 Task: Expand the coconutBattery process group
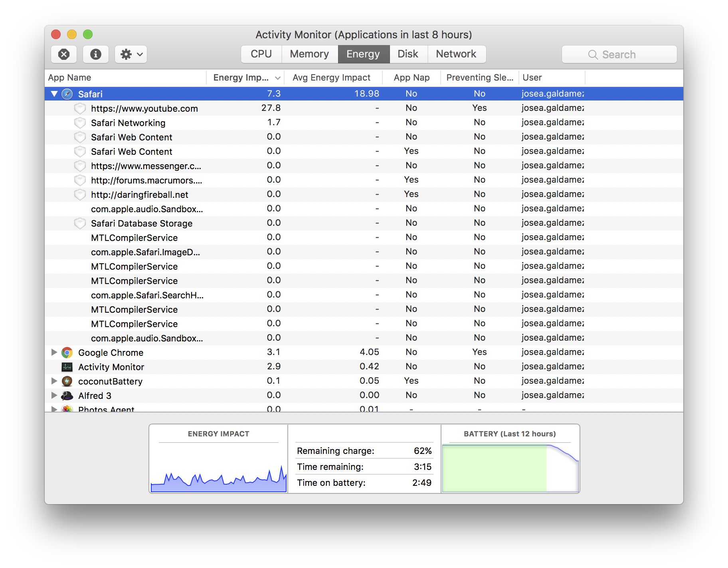click(54, 381)
